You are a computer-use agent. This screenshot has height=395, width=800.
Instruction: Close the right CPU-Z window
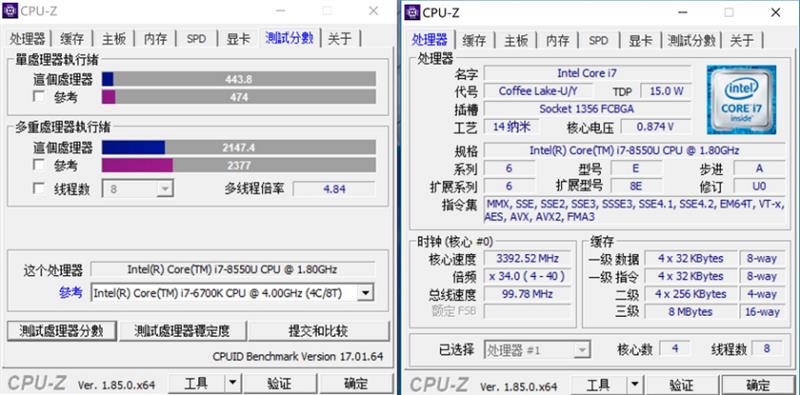(776, 12)
